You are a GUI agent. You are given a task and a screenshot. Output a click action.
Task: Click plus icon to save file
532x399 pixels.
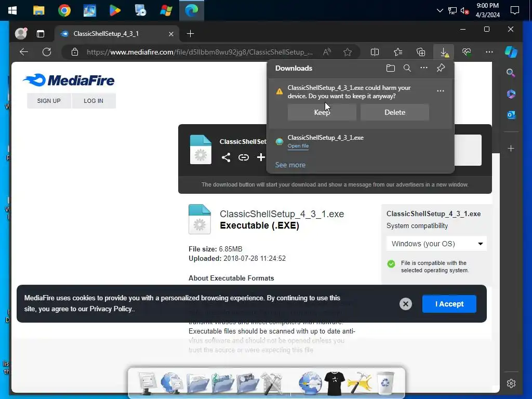tap(261, 157)
